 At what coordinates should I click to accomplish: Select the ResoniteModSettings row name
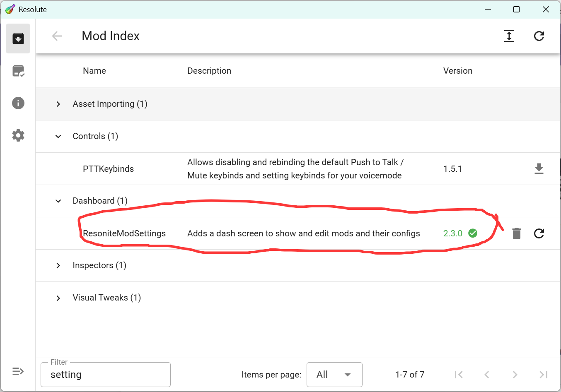pyautogui.click(x=124, y=233)
